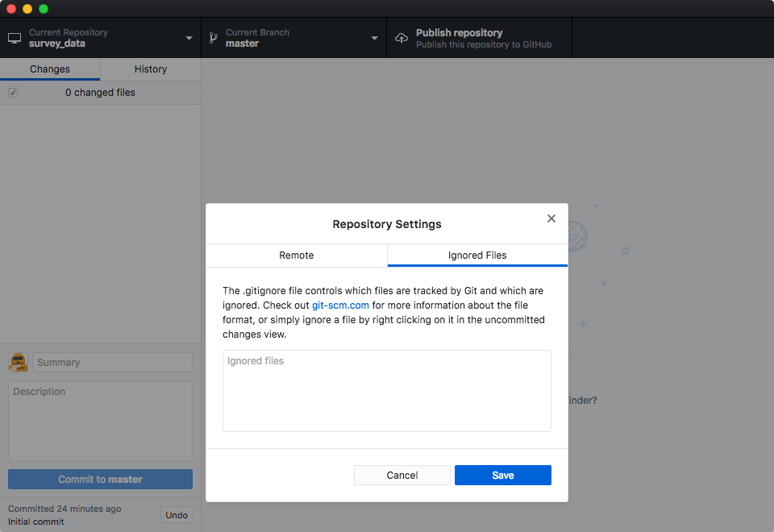Save the repository settings

(502, 475)
